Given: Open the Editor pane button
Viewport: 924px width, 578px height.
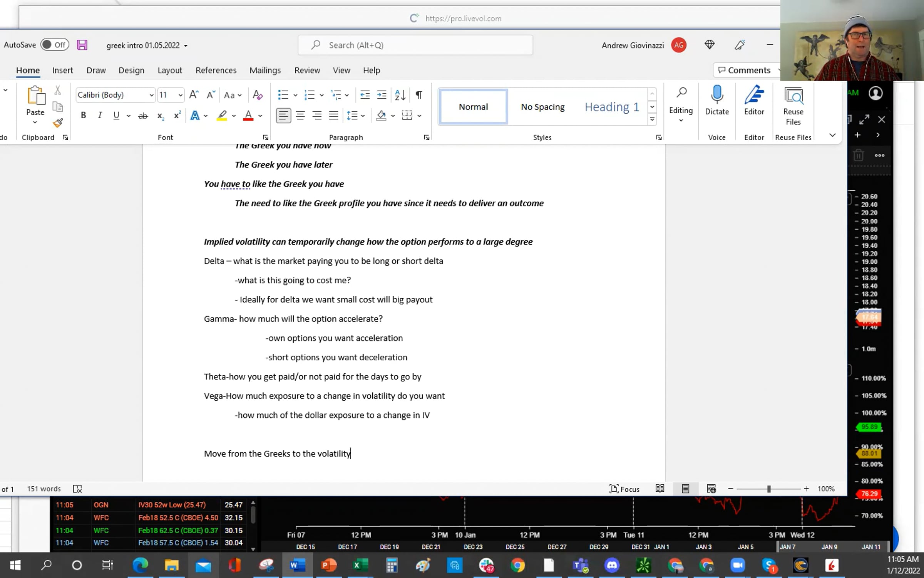Looking at the screenshot, I should pyautogui.click(x=754, y=100).
